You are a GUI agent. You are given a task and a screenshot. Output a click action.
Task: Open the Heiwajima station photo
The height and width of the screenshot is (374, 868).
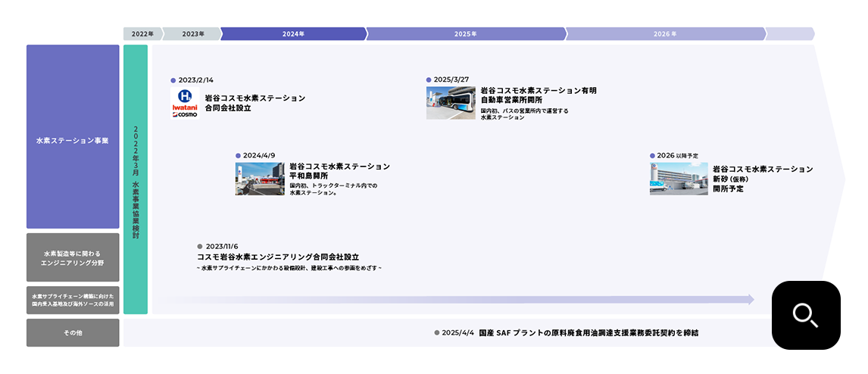(x=260, y=179)
